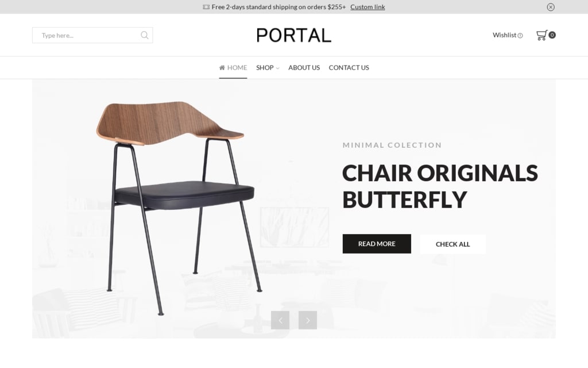The width and height of the screenshot is (588, 368).
Task: Open the ABOUT US page
Action: (x=304, y=68)
